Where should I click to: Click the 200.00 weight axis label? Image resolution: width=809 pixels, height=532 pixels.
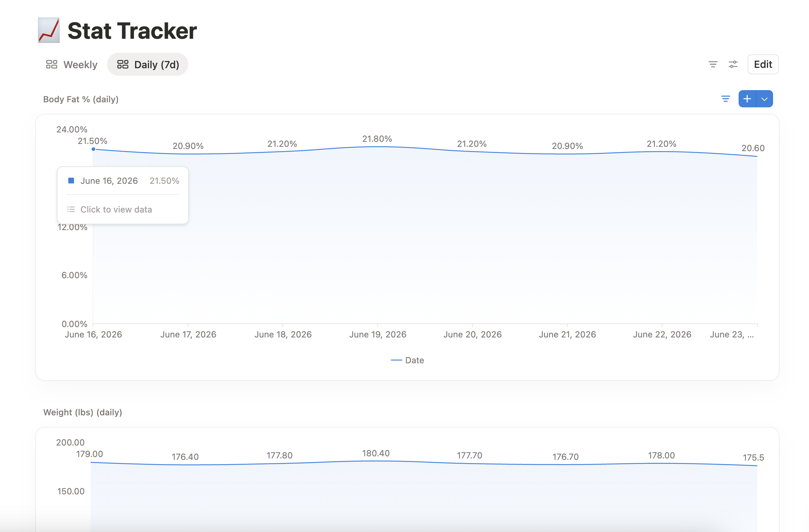coord(70,443)
